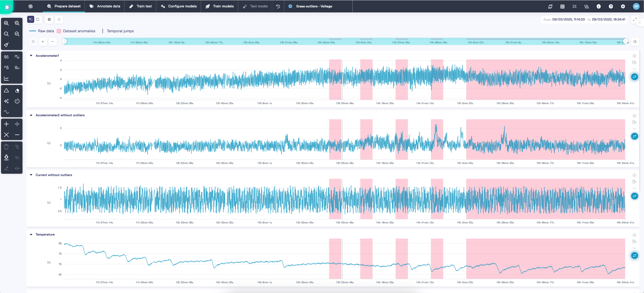Open the help question mark icon

[611, 6]
